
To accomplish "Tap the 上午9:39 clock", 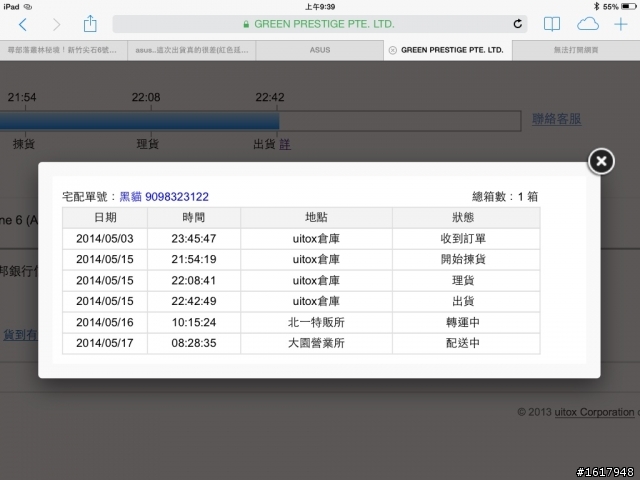I will (x=320, y=7).
